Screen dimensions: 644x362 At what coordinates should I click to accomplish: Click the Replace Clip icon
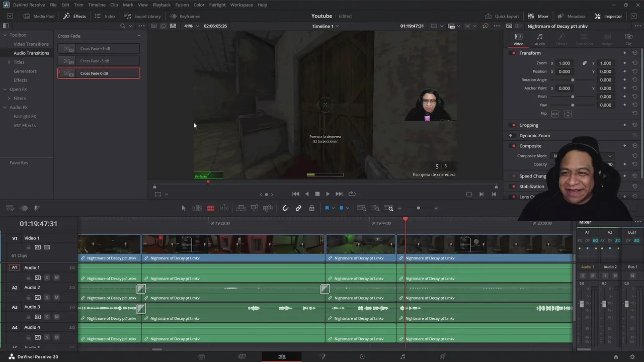[x=268, y=208]
